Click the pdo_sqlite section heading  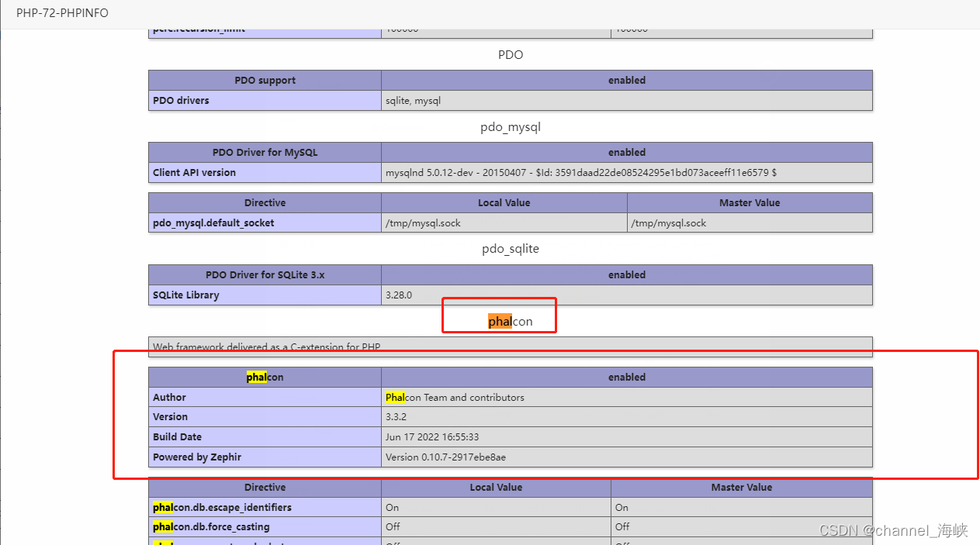(x=511, y=249)
